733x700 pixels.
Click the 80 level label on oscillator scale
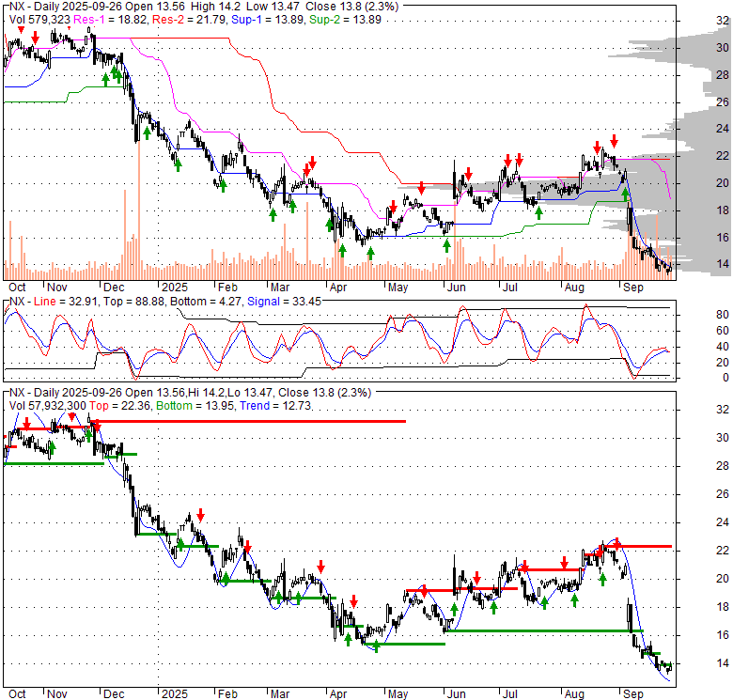pyautogui.click(x=723, y=315)
